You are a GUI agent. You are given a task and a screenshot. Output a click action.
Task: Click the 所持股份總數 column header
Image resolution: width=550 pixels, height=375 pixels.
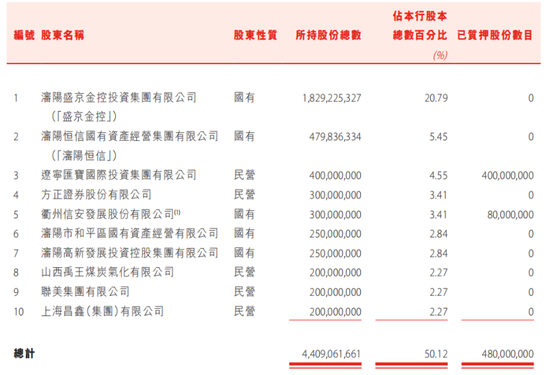tap(328, 35)
